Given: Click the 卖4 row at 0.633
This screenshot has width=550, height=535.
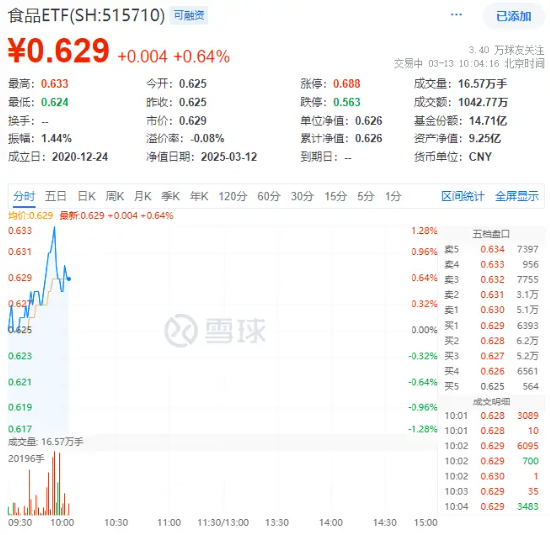Looking at the screenshot, I should [491, 264].
